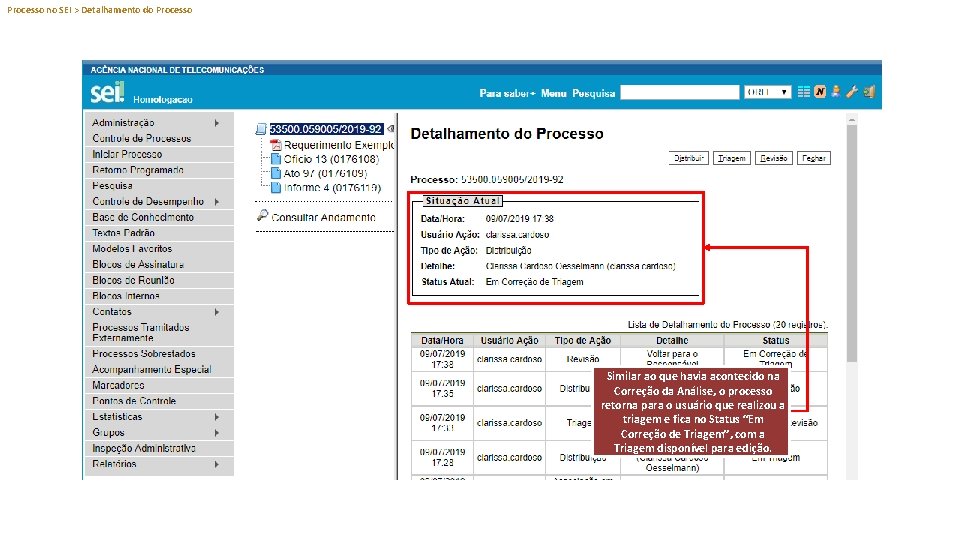Image resolution: width=960 pixels, height=540 pixels.
Task: Select Marcadores in the side menu
Action: click(159, 385)
